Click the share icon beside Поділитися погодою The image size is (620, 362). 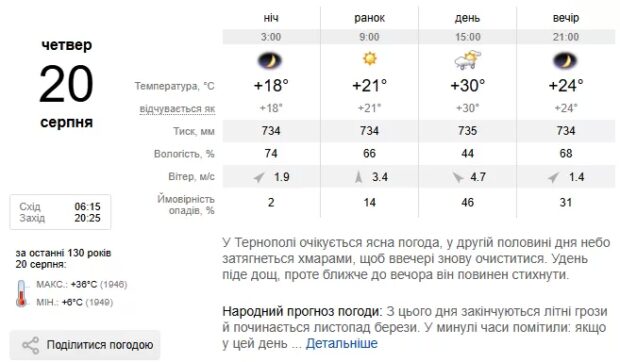point(30,345)
